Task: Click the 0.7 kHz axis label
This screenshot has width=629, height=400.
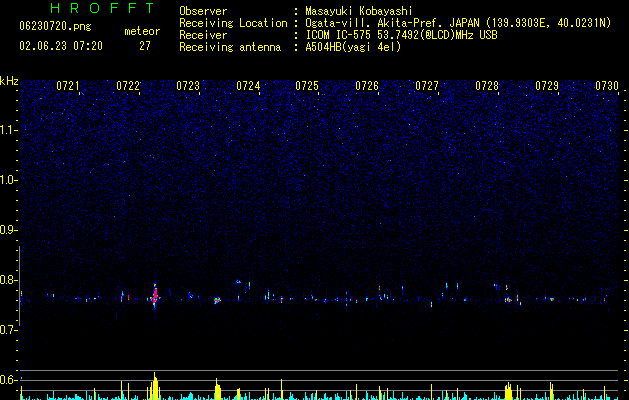Action: (x=9, y=330)
